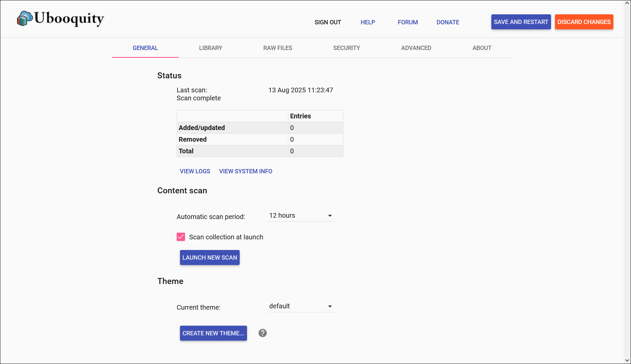Viewport: 631px width, 364px height.
Task: Click the 'Entries' column header
Action: [300, 116]
